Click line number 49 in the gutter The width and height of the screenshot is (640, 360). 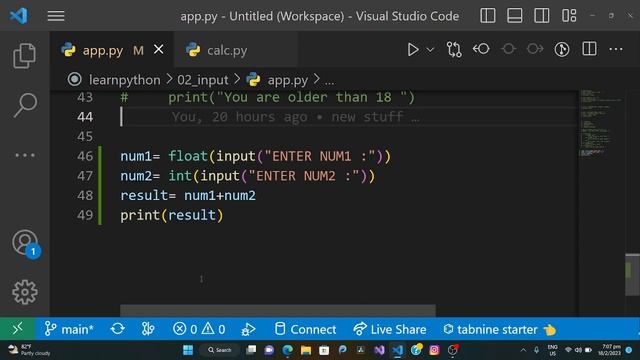click(85, 215)
